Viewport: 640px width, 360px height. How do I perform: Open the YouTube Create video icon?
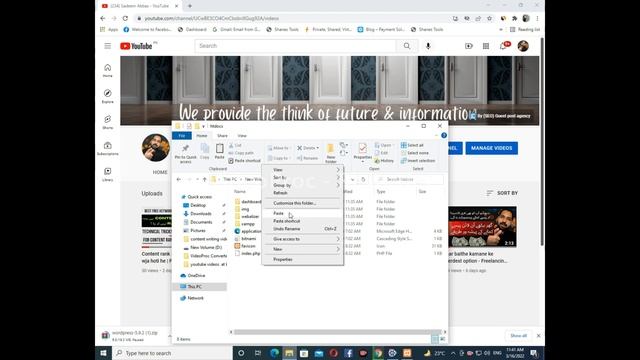tap(469, 46)
